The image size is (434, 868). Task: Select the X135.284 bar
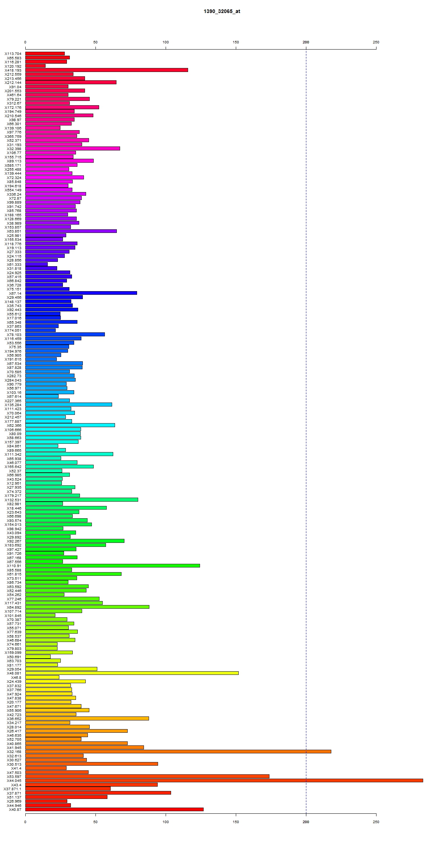coord(69,404)
